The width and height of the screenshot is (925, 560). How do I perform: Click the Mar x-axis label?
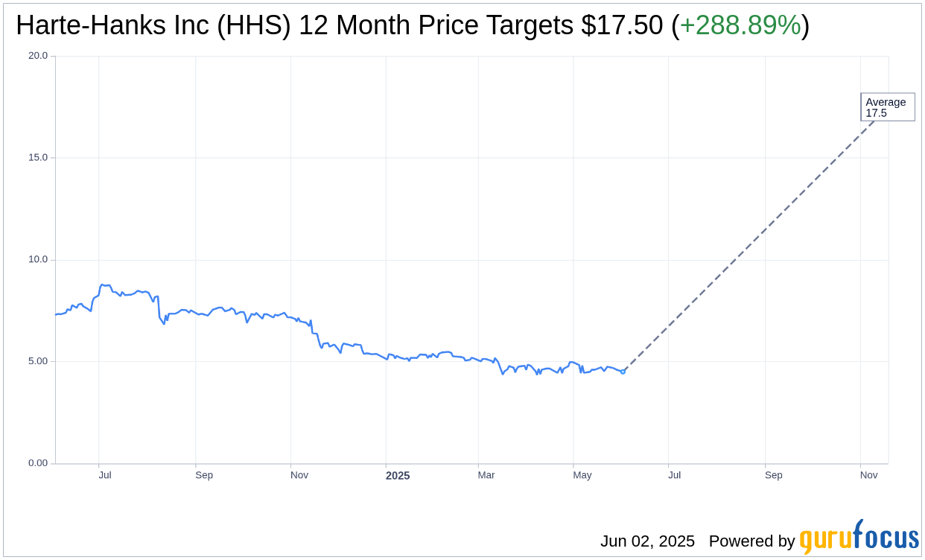click(486, 475)
